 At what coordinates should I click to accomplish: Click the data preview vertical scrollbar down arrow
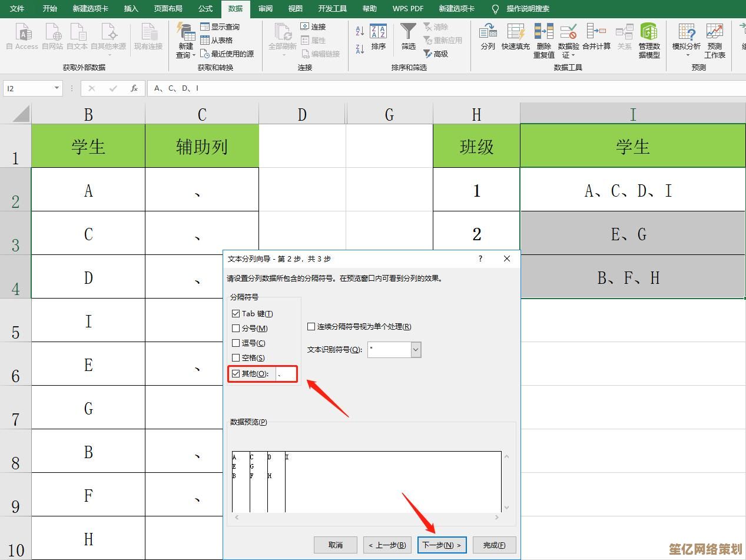point(507,508)
